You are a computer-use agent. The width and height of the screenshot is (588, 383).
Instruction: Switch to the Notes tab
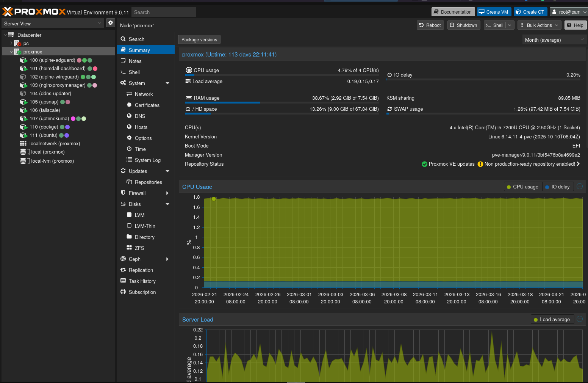click(135, 61)
